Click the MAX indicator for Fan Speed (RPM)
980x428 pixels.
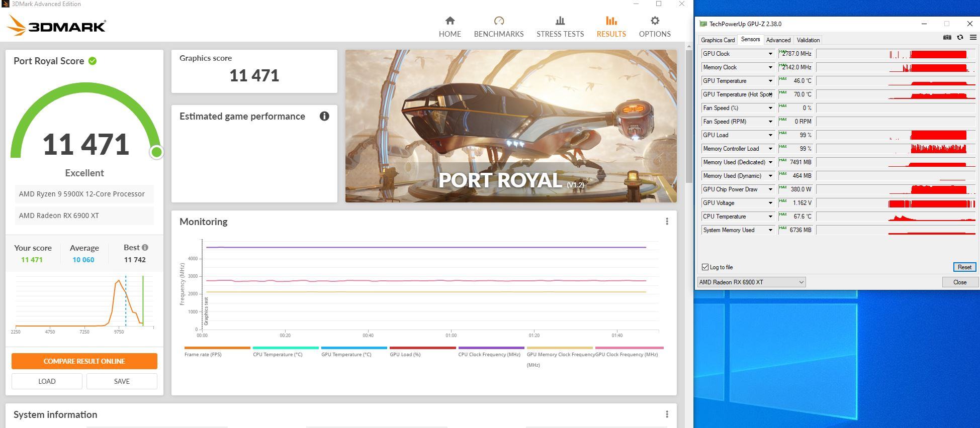click(x=783, y=119)
